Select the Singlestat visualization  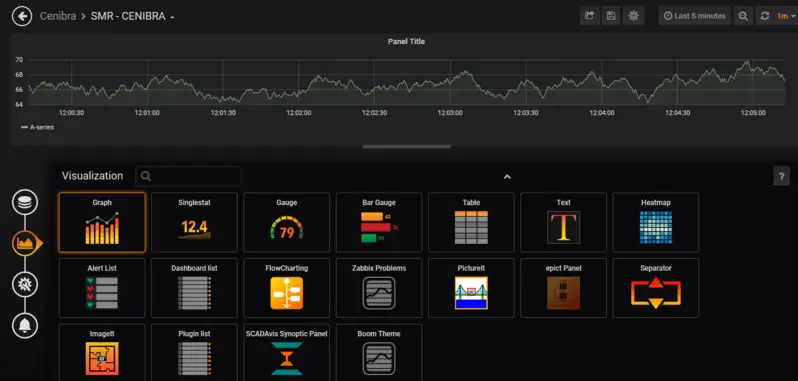tap(194, 222)
